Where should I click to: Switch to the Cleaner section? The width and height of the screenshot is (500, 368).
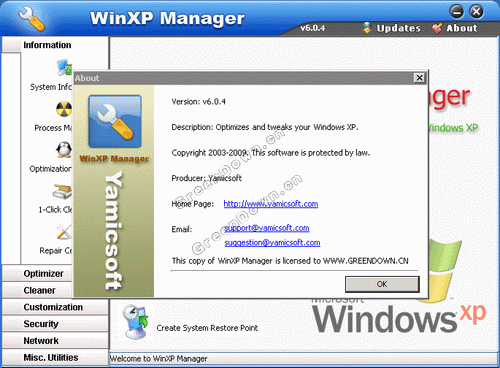click(37, 290)
